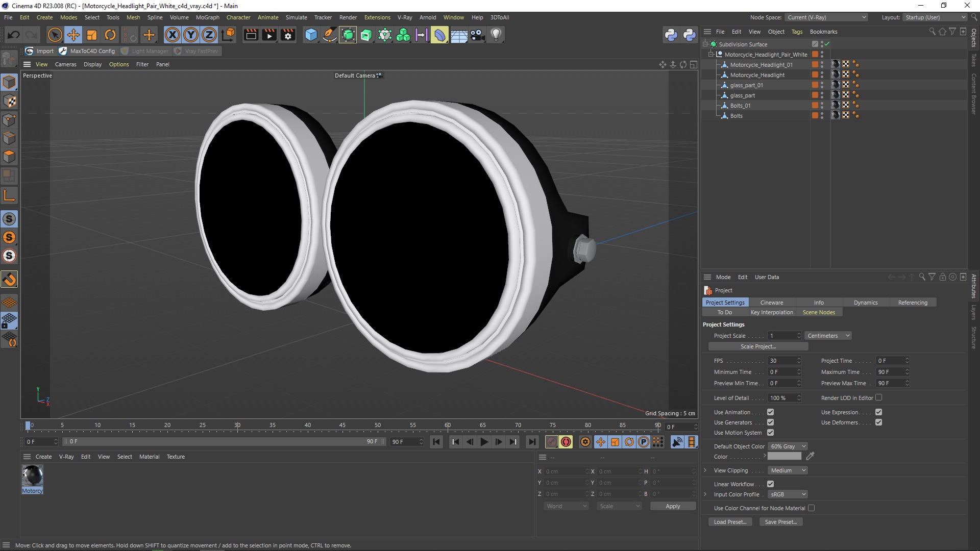The width and height of the screenshot is (980, 551).
Task: Add a Camera object icon
Action: (x=478, y=35)
